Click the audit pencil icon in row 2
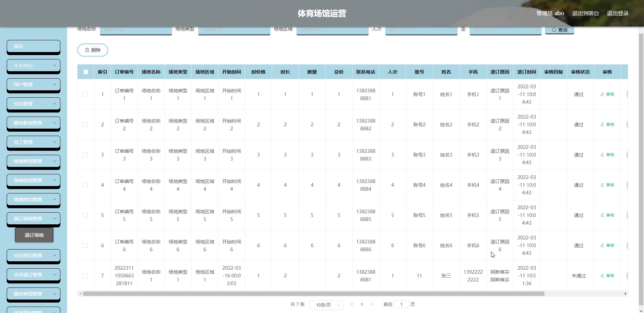The width and height of the screenshot is (644, 313). [x=602, y=125]
